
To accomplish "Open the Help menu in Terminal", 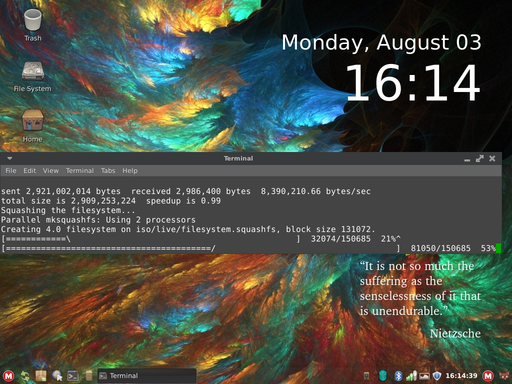I will coord(130,171).
